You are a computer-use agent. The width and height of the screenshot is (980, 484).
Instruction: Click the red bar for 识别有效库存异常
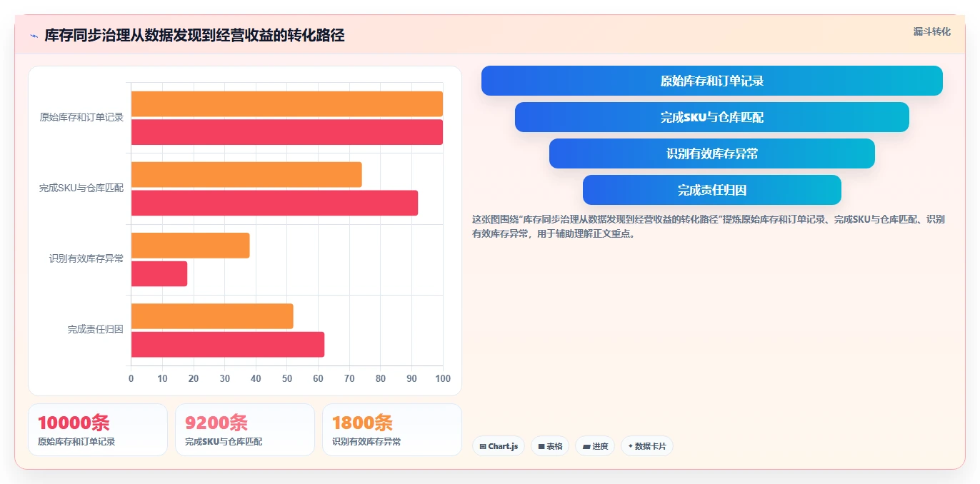[x=159, y=273]
